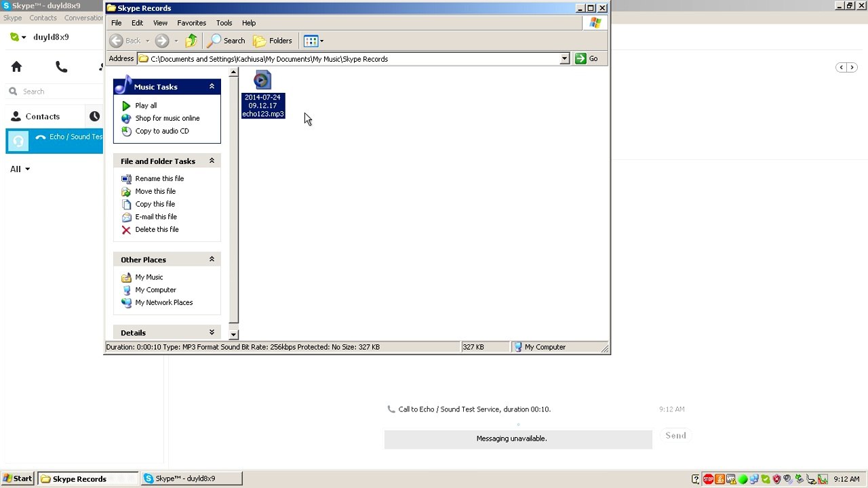
Task: Click the Send button in Skype
Action: (675, 436)
